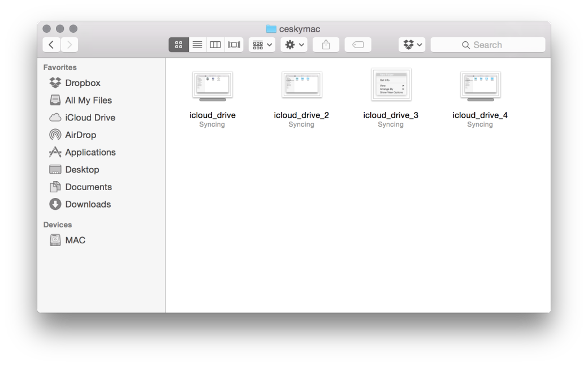Switch to list view mode
The height and width of the screenshot is (366, 588).
pos(197,45)
